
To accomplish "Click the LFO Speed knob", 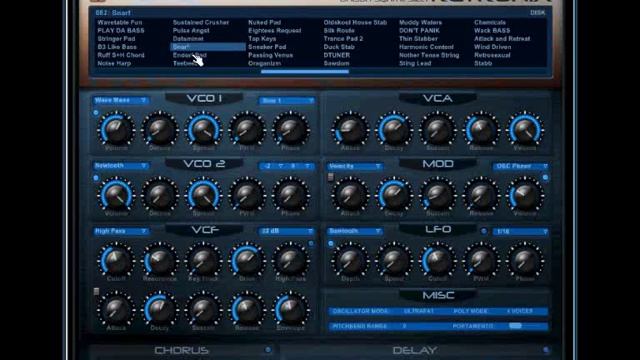I will [x=394, y=260].
